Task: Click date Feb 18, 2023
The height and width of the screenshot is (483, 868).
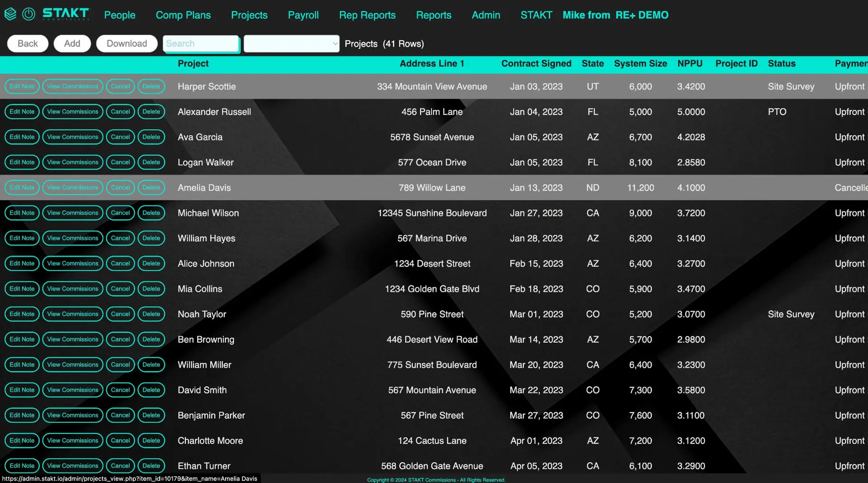Action: [536, 289]
